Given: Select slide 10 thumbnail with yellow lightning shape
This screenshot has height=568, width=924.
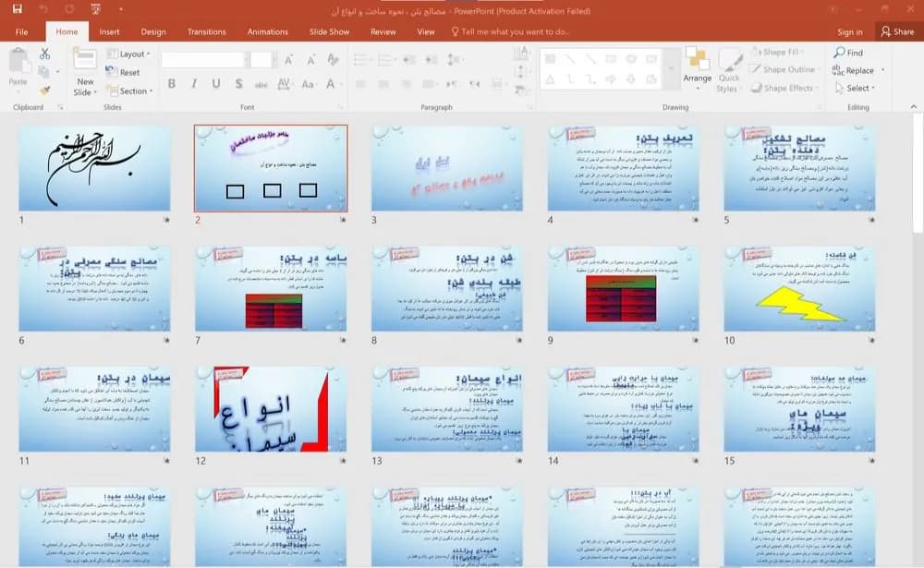Looking at the screenshot, I should [799, 288].
